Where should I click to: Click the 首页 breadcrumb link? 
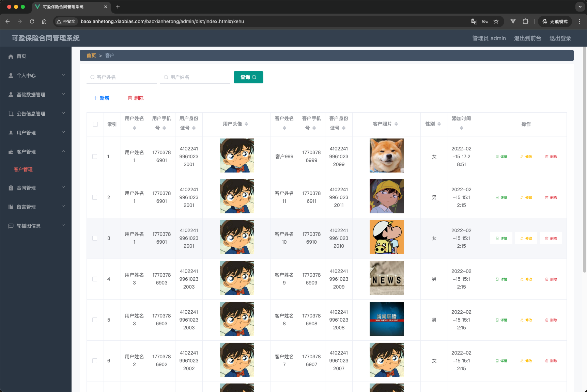(x=91, y=55)
